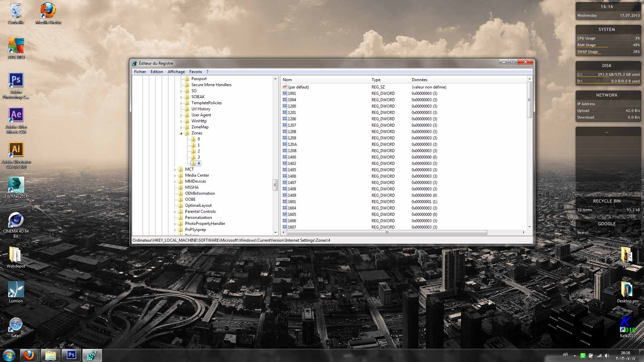
Task: Open the AVG 2013 desktop icon
Action: pos(16,48)
